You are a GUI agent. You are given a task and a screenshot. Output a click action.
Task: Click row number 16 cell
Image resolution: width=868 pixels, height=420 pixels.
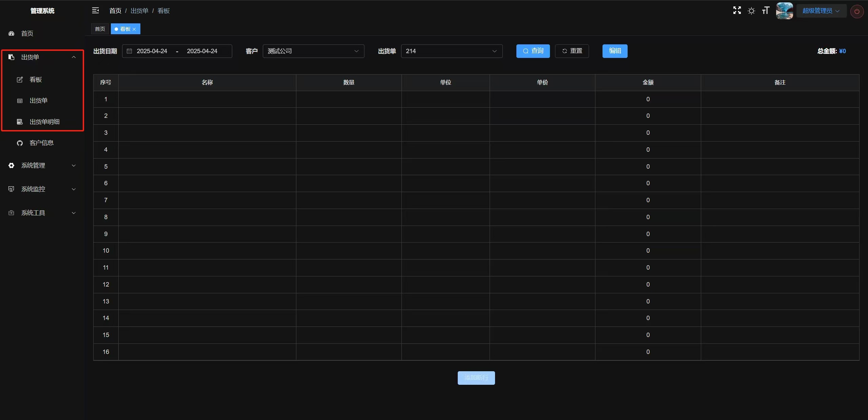[106, 352]
